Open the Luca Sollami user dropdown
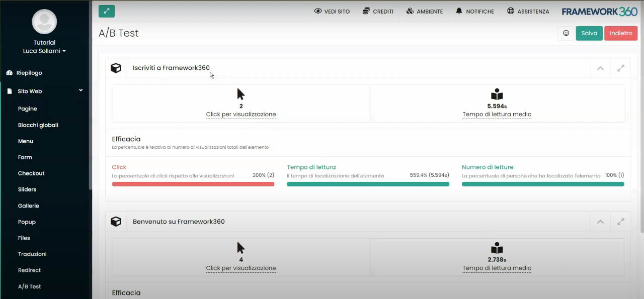644x299 pixels. click(x=44, y=51)
